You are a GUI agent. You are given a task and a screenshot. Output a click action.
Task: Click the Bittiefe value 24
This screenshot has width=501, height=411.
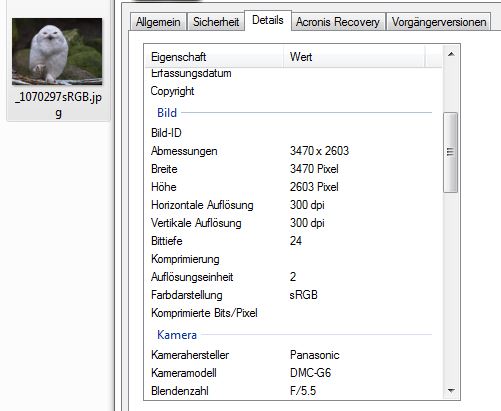[296, 241]
